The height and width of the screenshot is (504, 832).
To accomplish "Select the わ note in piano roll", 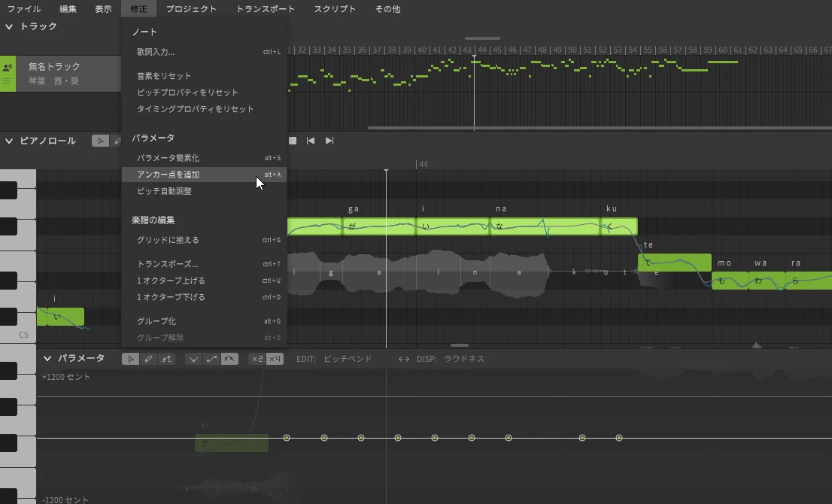I will click(x=767, y=281).
